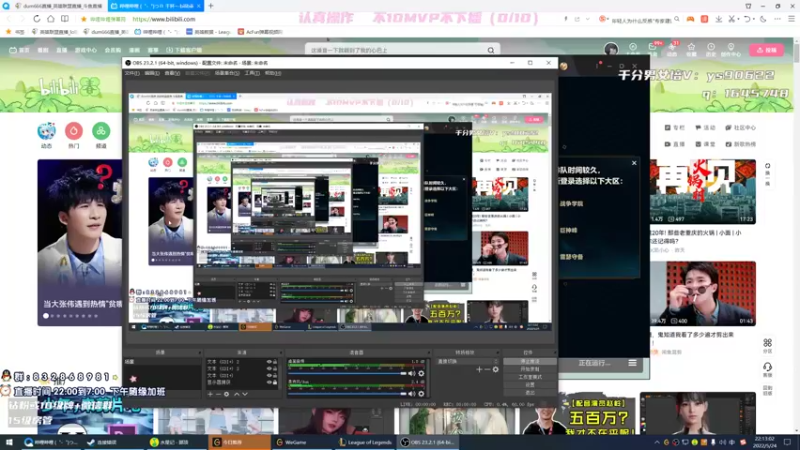The image size is (800, 450).
Task: Click the bilibili search magnifier icon
Action: click(x=490, y=50)
